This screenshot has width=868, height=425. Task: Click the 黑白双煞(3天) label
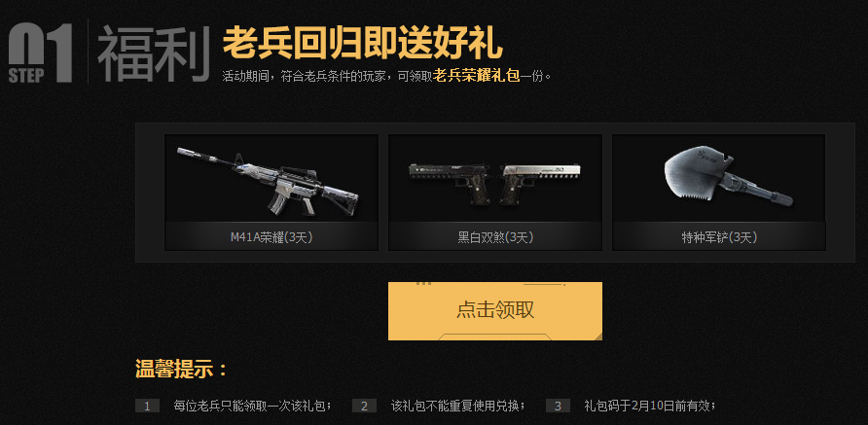point(495,237)
